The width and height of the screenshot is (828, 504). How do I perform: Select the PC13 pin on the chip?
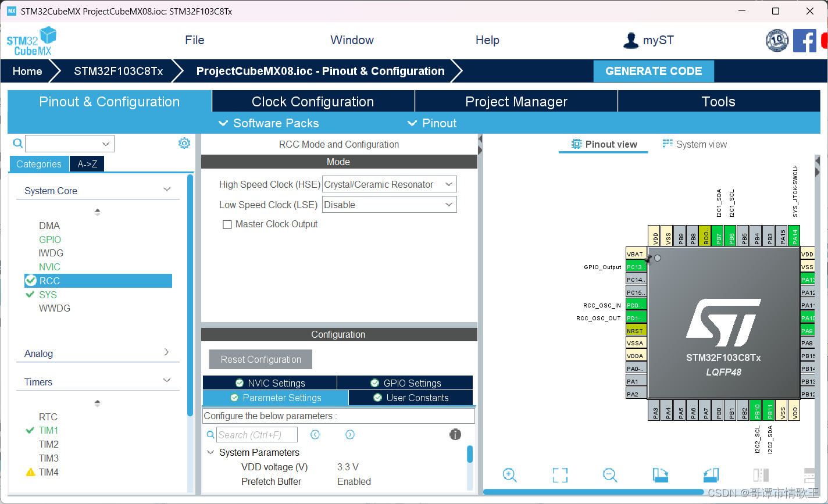click(x=636, y=267)
